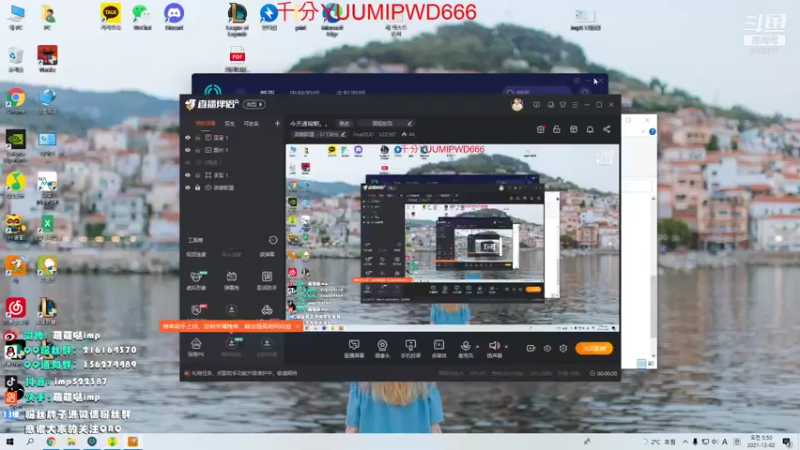
Task: Click the edit button beside stream title
Action: (x=344, y=123)
